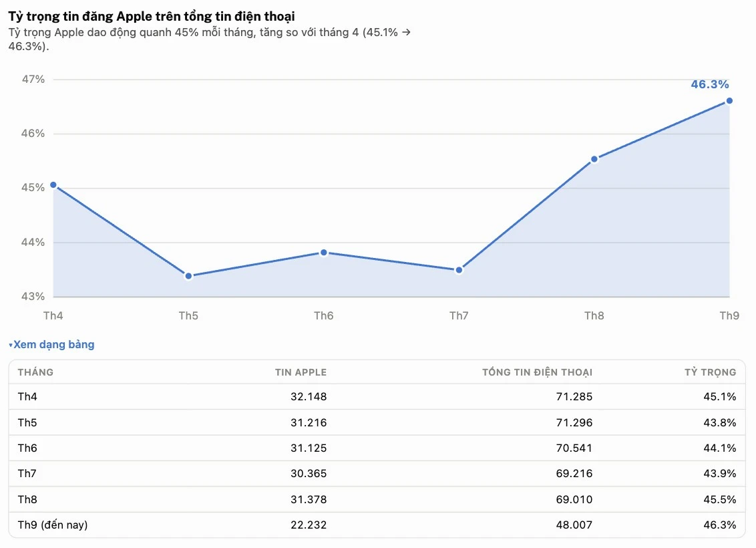The width and height of the screenshot is (756, 548).
Task: Click the Th5 data point on chart
Action: 188,276
